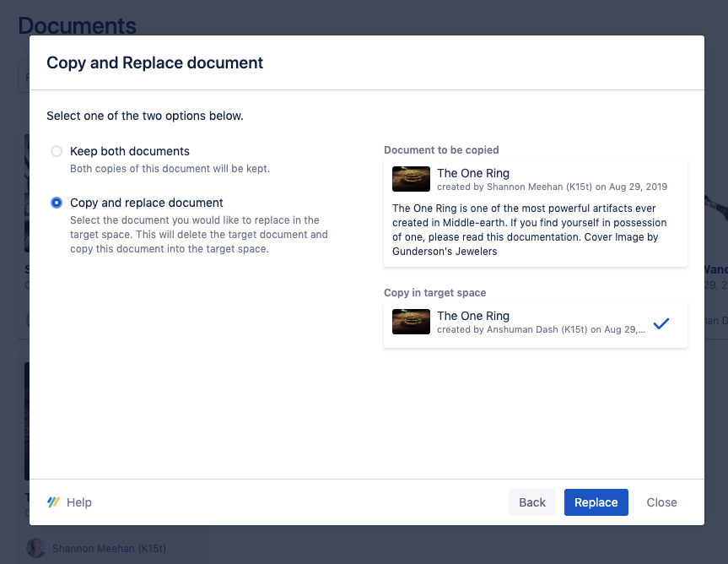The image size is (728, 564).
Task: Dismiss the dialog using the Close button
Action: [x=661, y=502]
